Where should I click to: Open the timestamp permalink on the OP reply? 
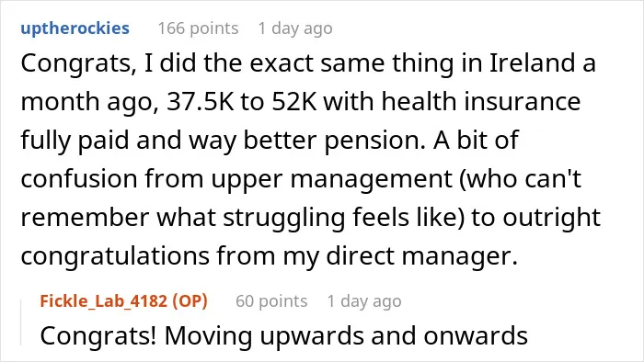(364, 301)
